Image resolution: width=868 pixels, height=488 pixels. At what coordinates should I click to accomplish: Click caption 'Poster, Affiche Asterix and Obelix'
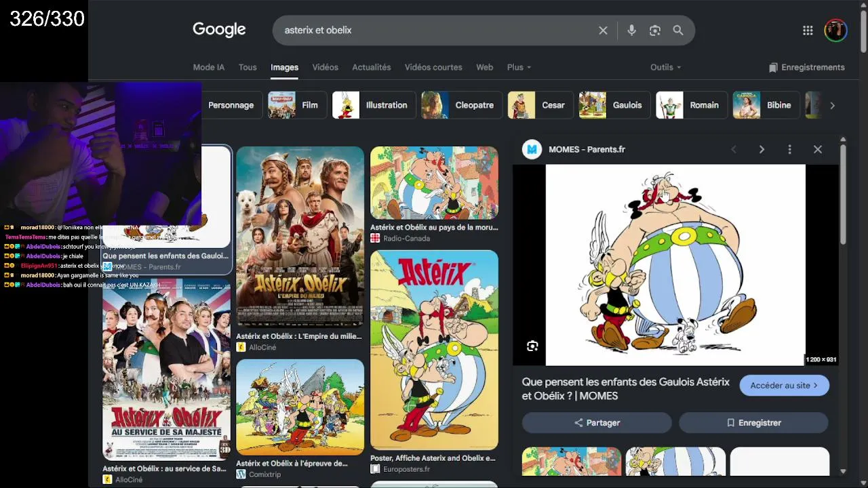coord(433,458)
